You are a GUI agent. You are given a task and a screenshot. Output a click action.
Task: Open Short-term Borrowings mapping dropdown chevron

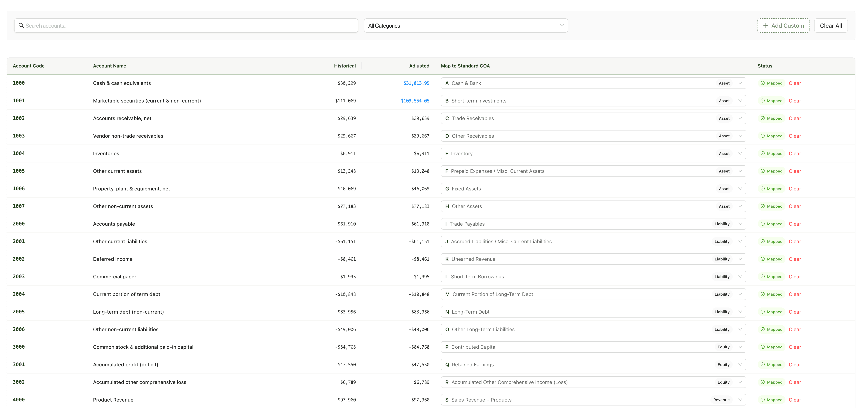pos(740,277)
